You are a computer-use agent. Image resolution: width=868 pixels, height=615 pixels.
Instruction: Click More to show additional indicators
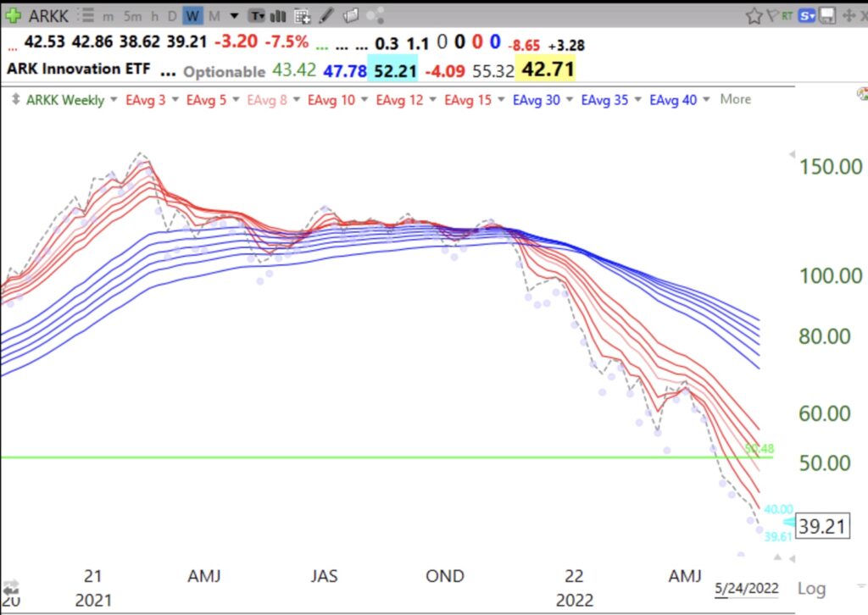(x=736, y=100)
